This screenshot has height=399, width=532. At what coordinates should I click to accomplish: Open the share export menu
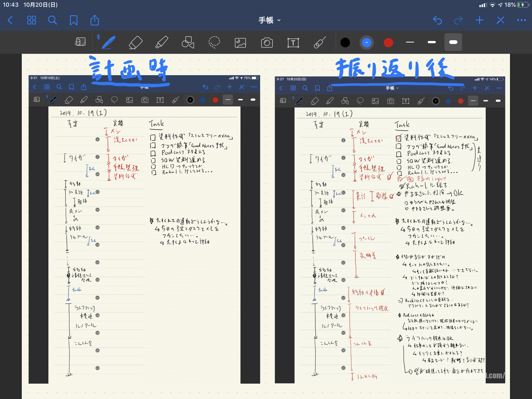pos(95,20)
